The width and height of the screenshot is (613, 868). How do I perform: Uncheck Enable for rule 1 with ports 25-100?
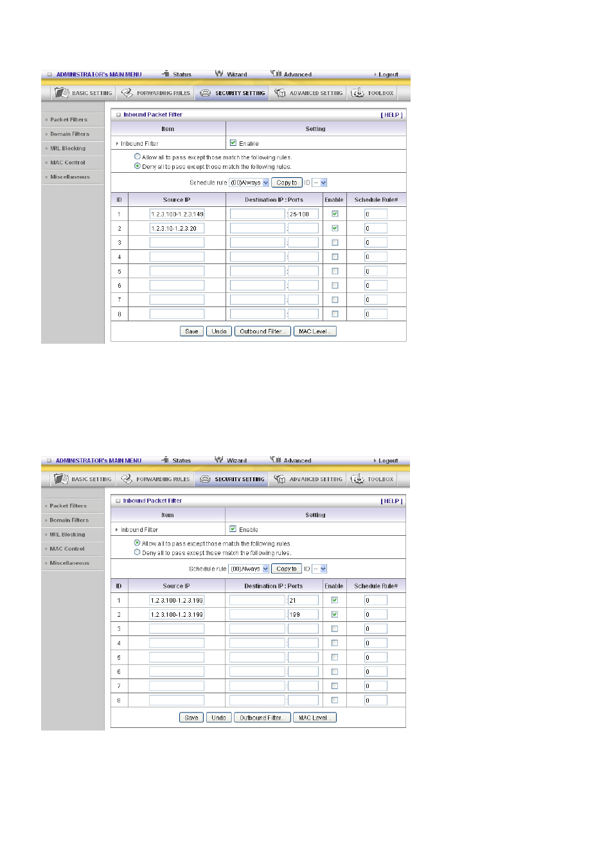[335, 213]
